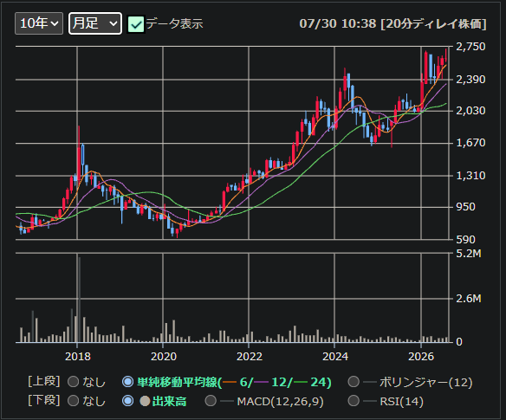Select lower-panel なし radio button
This screenshot has height=420, width=506.
74,401
